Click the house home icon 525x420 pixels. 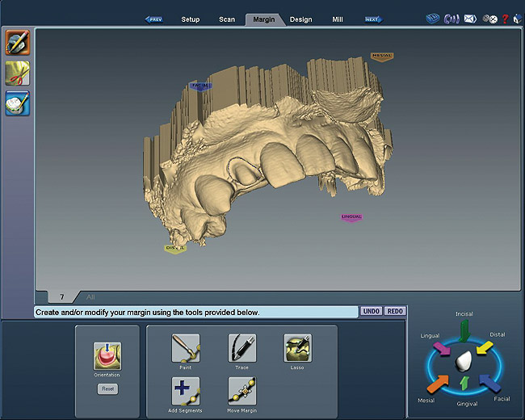pos(517,19)
